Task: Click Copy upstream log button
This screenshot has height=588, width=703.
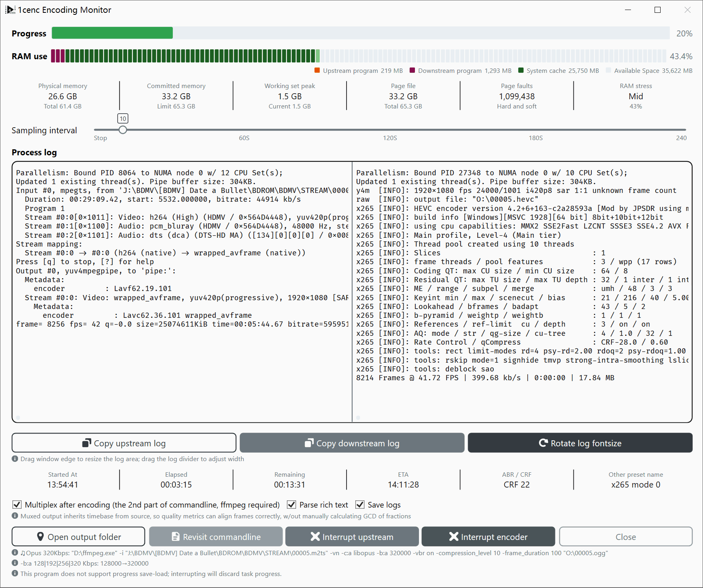Action: point(124,443)
